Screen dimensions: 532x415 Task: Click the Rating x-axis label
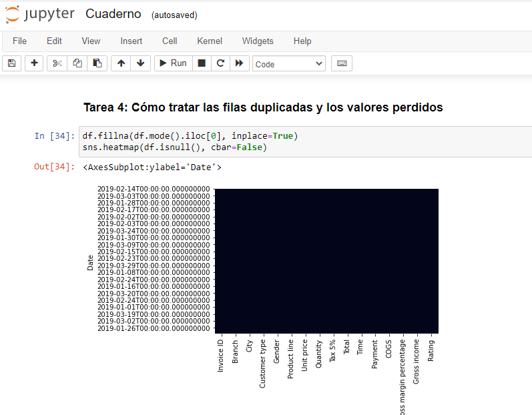coord(431,350)
